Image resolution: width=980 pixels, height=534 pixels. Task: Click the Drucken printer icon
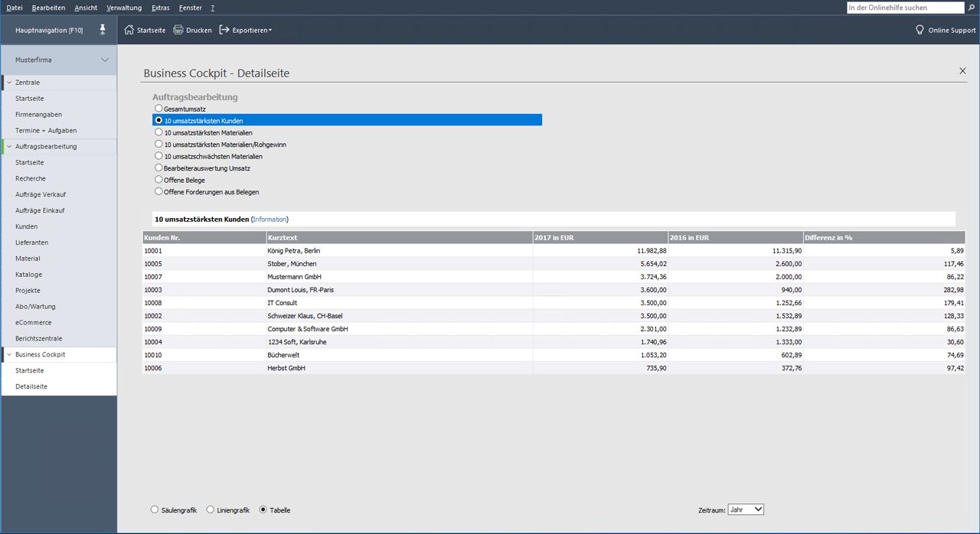(x=178, y=31)
